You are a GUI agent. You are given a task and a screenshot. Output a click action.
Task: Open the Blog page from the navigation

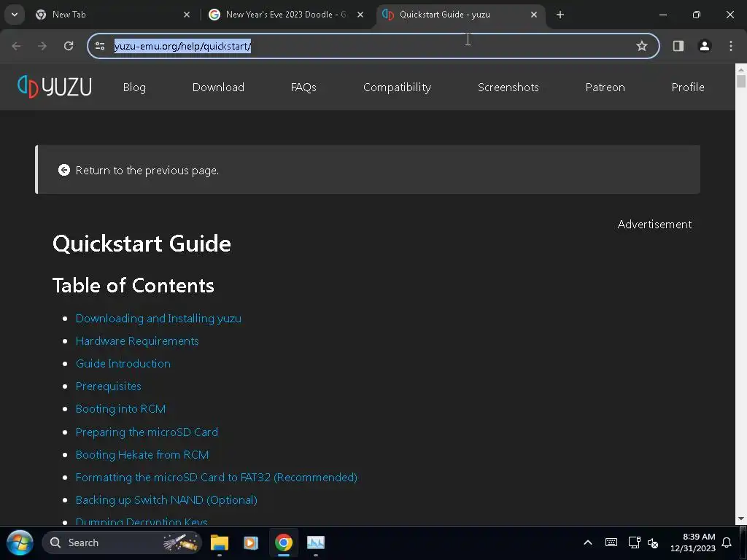(134, 87)
